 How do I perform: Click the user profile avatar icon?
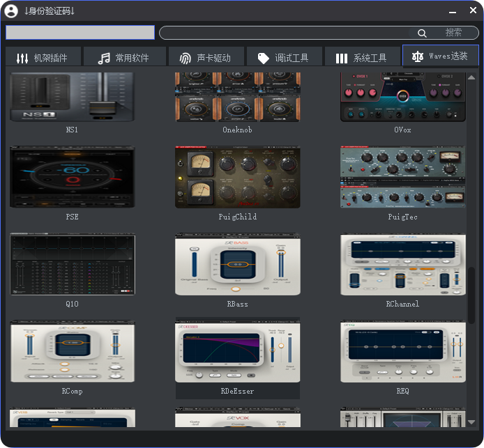tap(11, 11)
